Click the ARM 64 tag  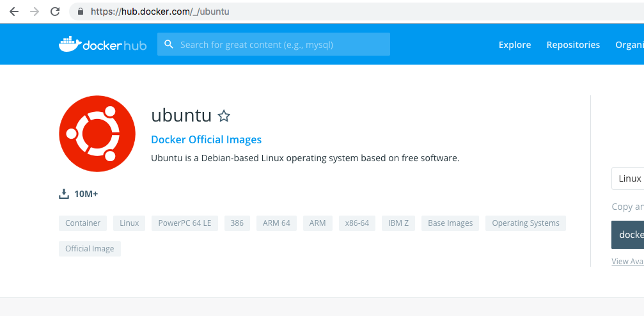tap(276, 223)
